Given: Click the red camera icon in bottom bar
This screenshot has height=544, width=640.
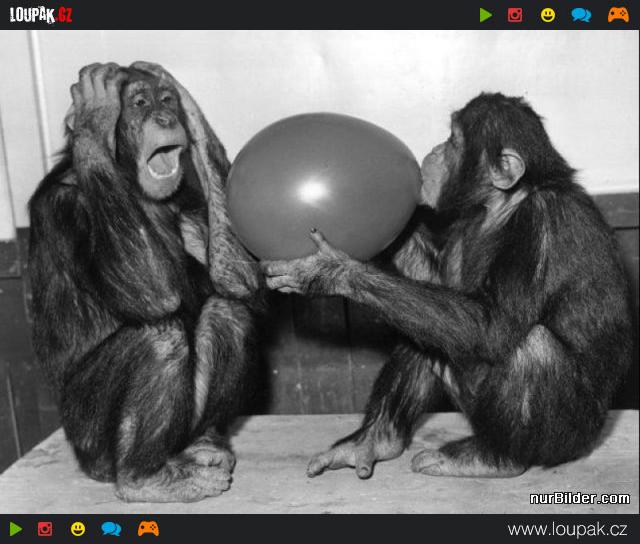Looking at the screenshot, I should 45,529.
